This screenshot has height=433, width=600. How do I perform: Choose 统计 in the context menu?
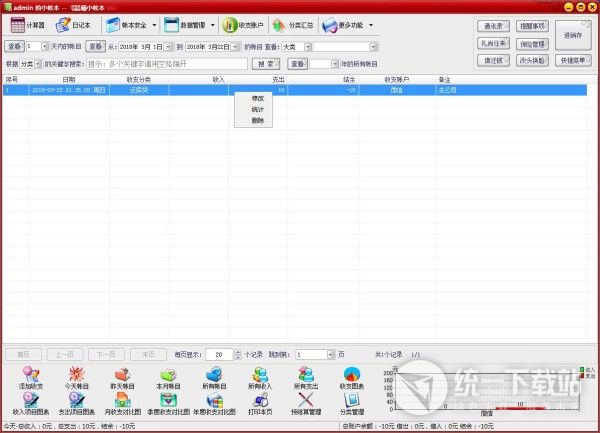(x=258, y=109)
